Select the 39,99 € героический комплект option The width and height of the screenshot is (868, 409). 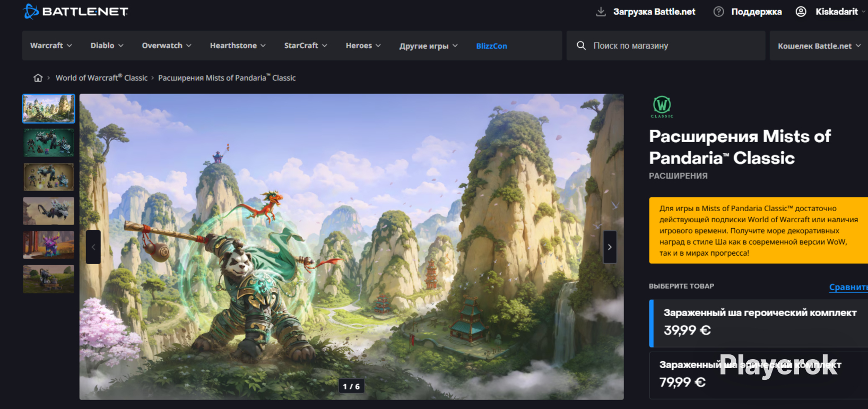759,323
